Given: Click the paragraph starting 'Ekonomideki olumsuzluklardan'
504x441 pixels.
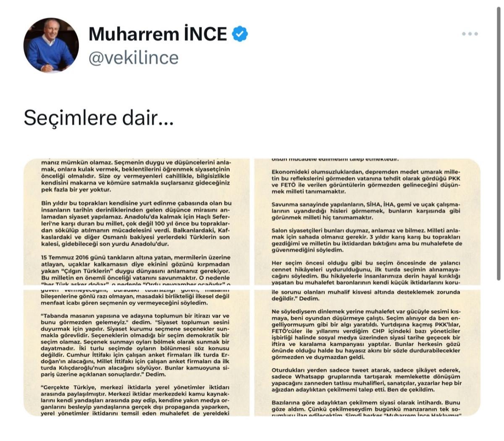Looking at the screenshot, I should [366, 182].
